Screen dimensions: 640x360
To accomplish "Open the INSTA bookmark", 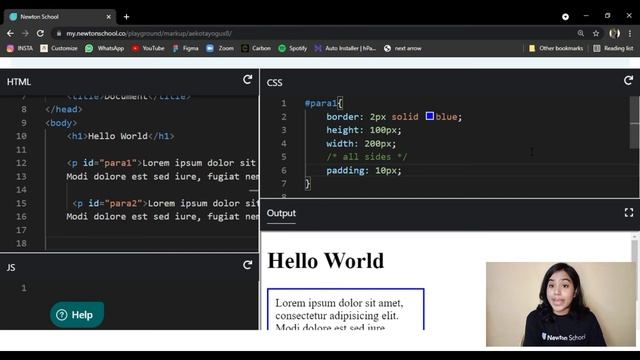I will click(x=20, y=48).
